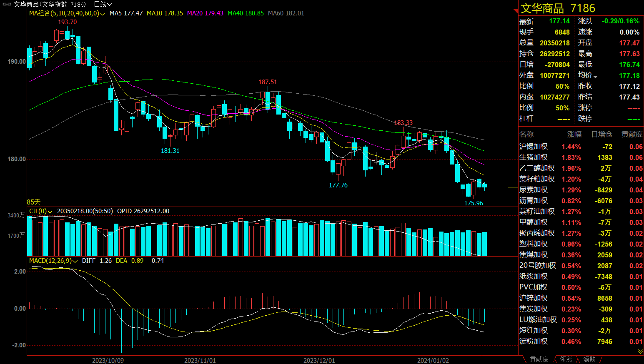The image size is (644, 364).
Task: Select the 甲醇加权 row
Action: coord(581,222)
